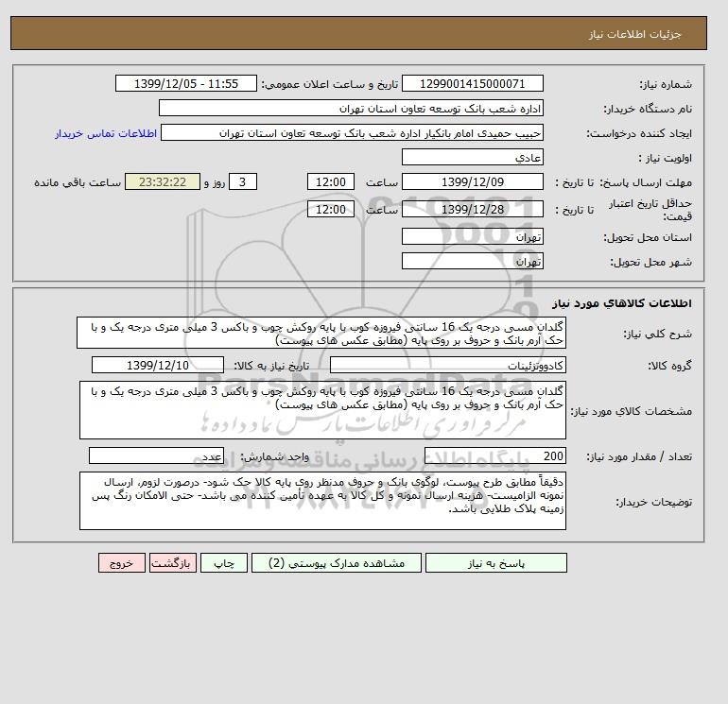Click the buyer notes text area
Screen dimensions: 728x704
322,501
